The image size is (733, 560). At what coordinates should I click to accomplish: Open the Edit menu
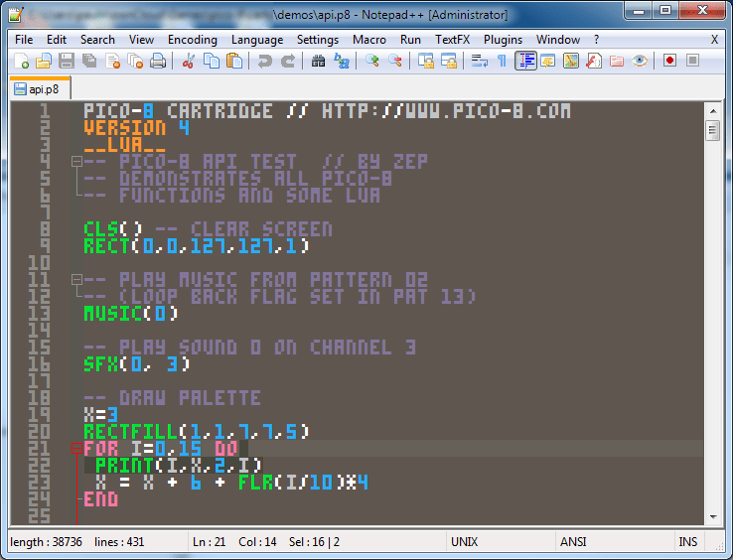click(x=57, y=40)
